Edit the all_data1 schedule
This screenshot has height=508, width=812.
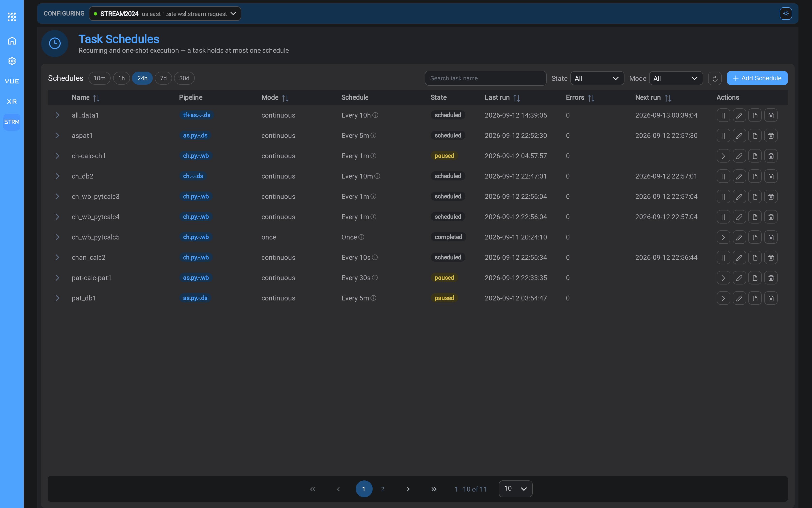(x=739, y=115)
